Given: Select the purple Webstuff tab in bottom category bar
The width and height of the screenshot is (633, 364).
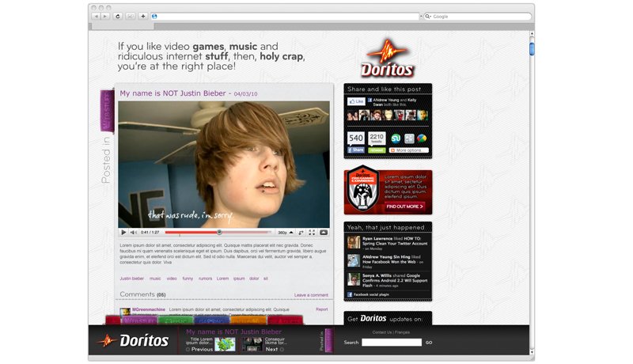Looking at the screenshot, I should tap(139, 320).
